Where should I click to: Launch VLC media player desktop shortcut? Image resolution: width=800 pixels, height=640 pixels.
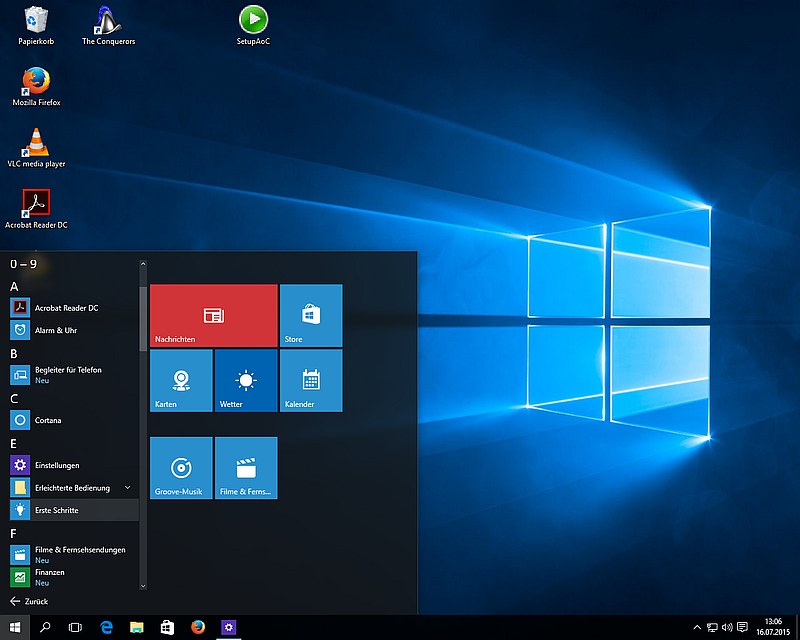coord(36,148)
